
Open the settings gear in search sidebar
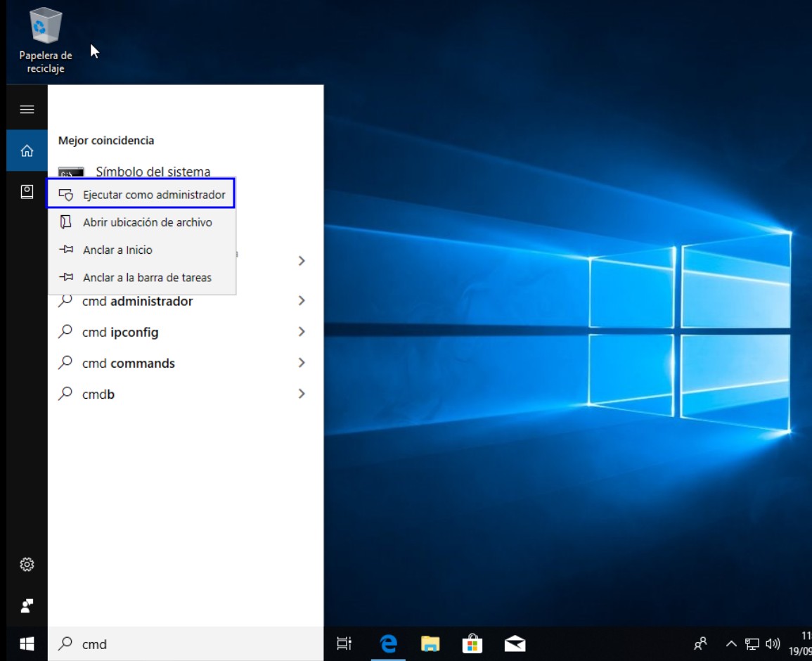(27, 564)
